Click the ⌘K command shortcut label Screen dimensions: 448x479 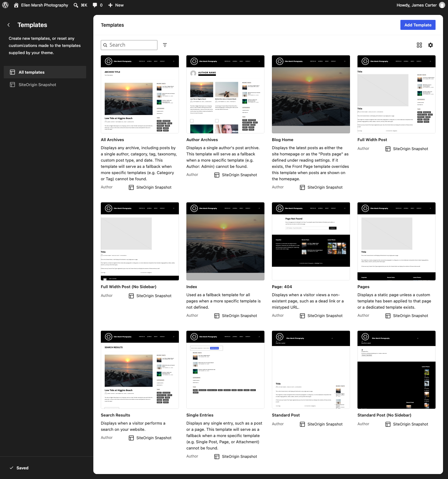click(x=84, y=5)
